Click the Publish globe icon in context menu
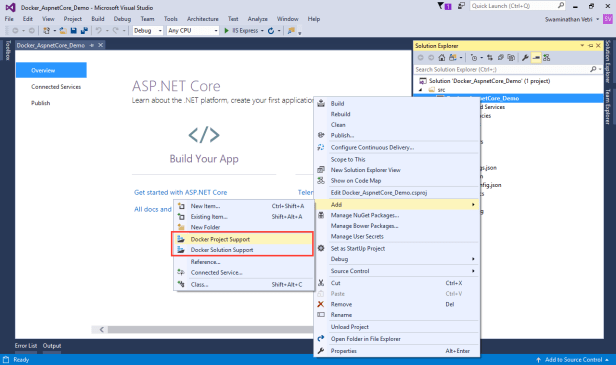616x365 pixels. [321, 135]
